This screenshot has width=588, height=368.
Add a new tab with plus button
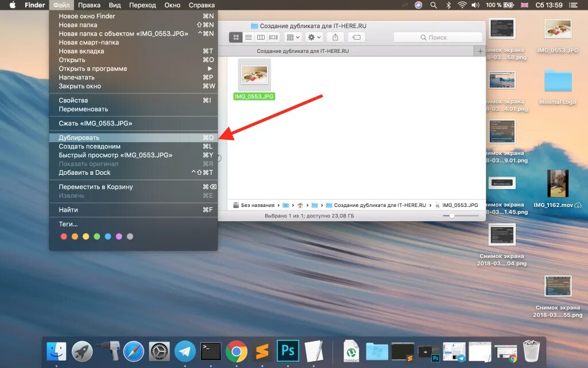click(480, 51)
